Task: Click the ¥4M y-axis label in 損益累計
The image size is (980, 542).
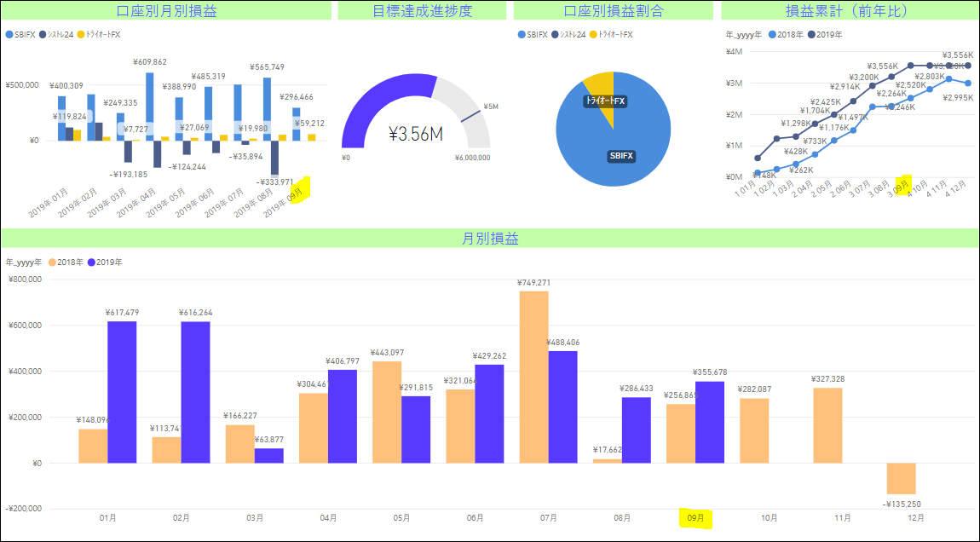Action: click(x=734, y=51)
